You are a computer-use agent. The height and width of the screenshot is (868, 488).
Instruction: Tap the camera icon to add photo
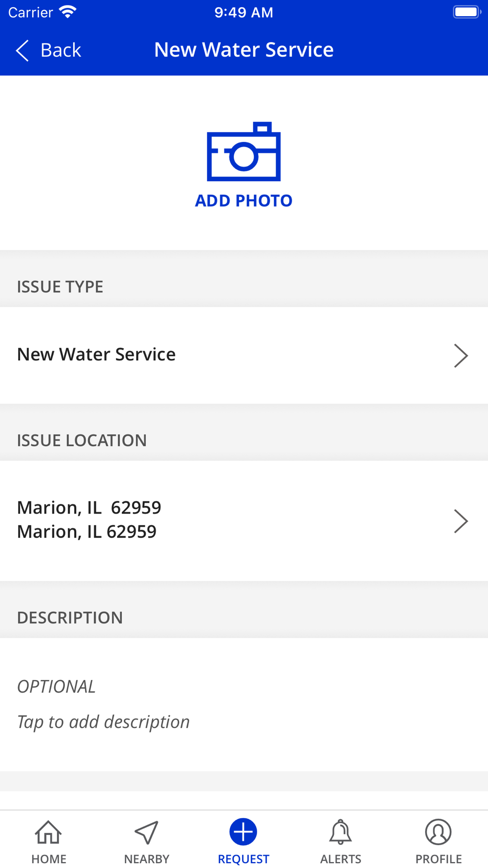point(244,151)
